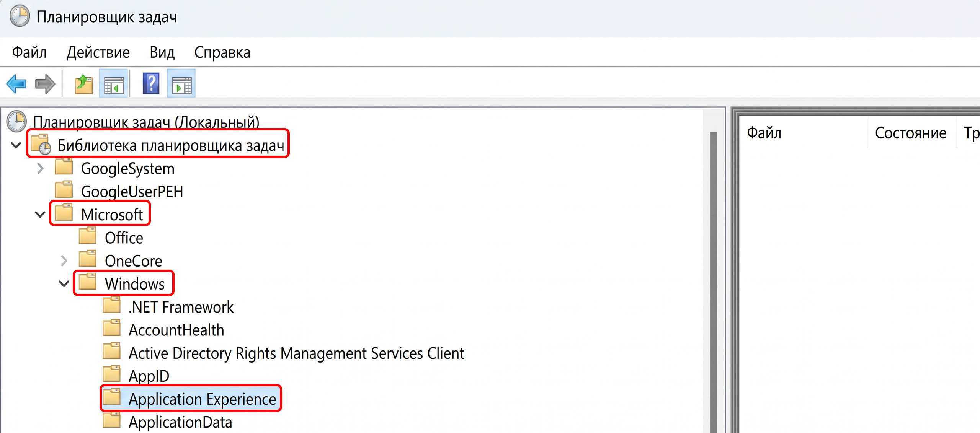Select Библиотека планировщика задач in tree
Image resolution: width=980 pixels, height=433 pixels.
pos(171,145)
